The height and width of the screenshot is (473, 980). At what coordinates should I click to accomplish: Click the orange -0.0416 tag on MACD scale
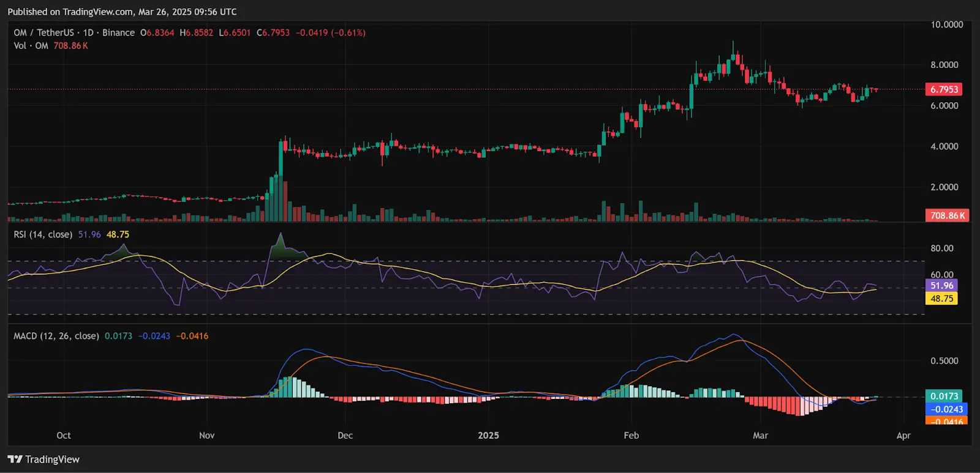click(946, 420)
